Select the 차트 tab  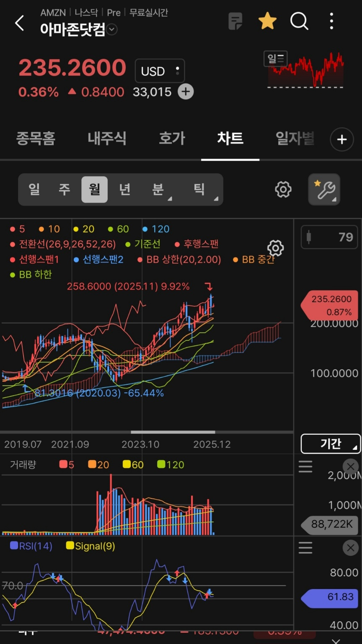pos(230,138)
